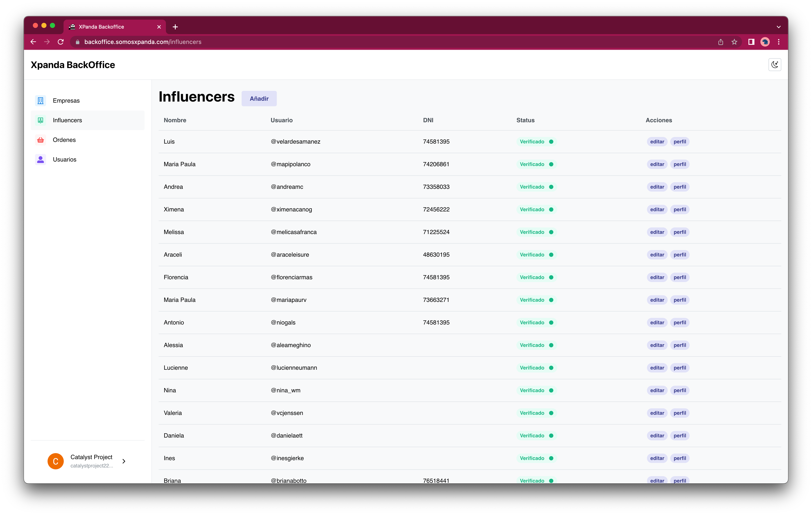Click the address bar URL

[143, 42]
